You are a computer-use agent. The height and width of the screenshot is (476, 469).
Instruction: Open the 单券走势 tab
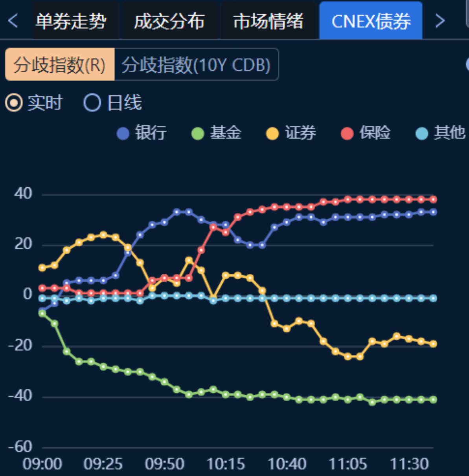coord(71,21)
